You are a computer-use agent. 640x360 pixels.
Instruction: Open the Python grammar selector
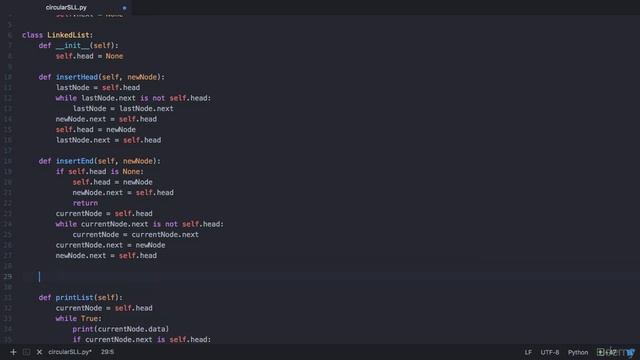point(578,352)
